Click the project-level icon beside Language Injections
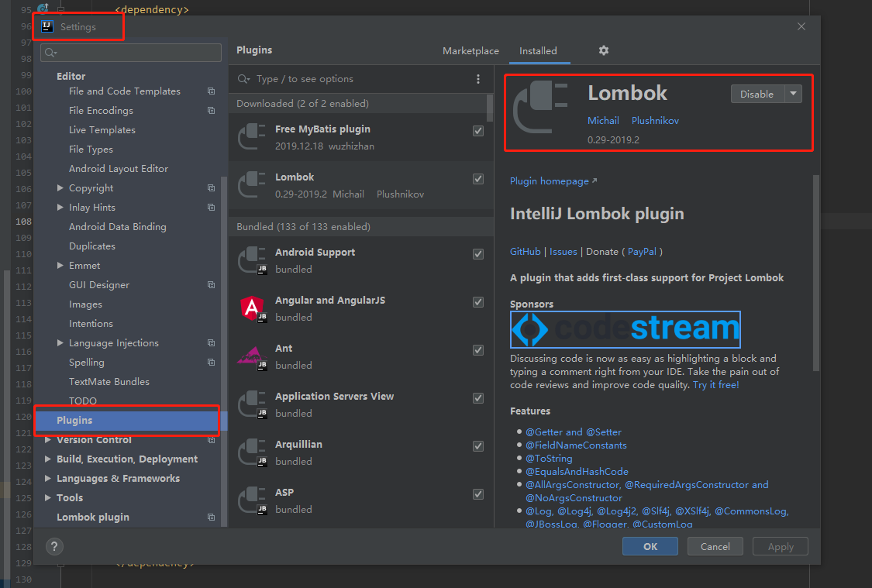Screen dimensions: 872x588 tap(212, 343)
